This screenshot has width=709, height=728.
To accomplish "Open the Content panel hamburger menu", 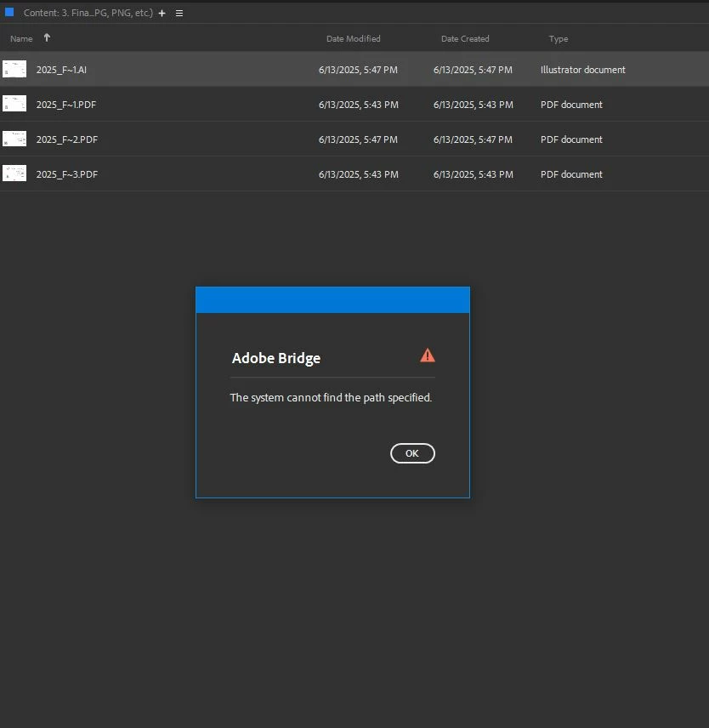I will coord(179,13).
